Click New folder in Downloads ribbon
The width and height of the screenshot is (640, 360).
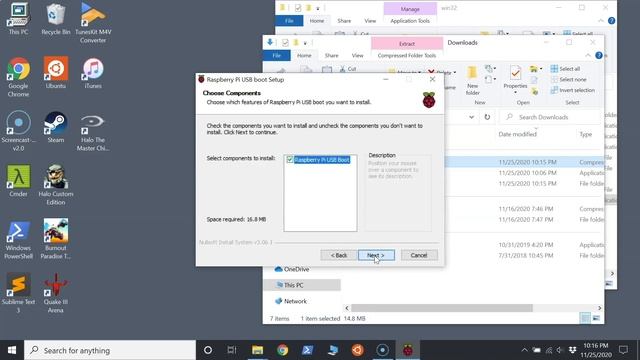(472, 80)
